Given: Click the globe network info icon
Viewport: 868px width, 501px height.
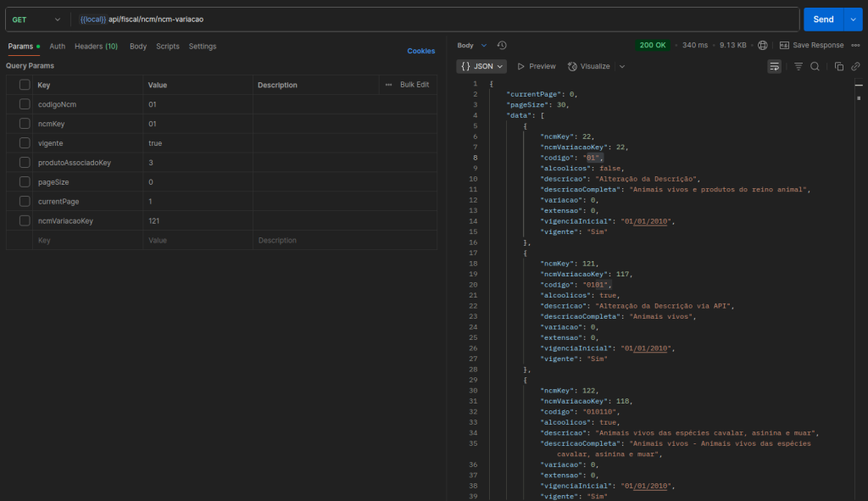Looking at the screenshot, I should [762, 46].
